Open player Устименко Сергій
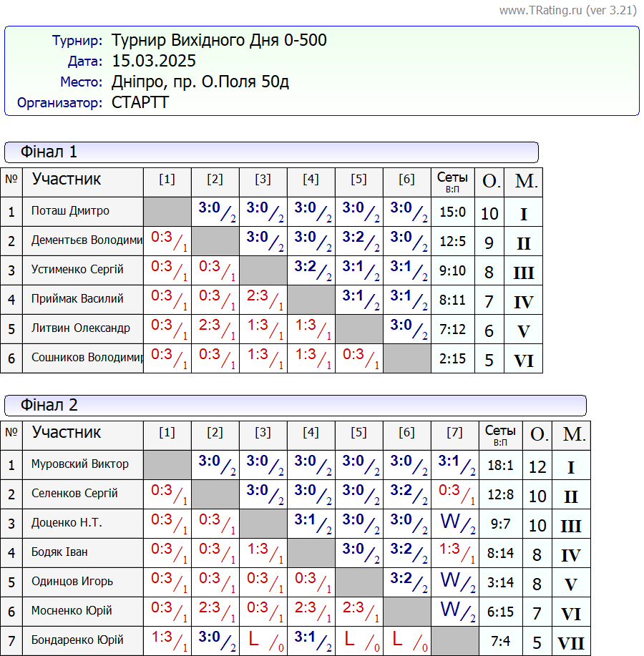 pos(77,270)
